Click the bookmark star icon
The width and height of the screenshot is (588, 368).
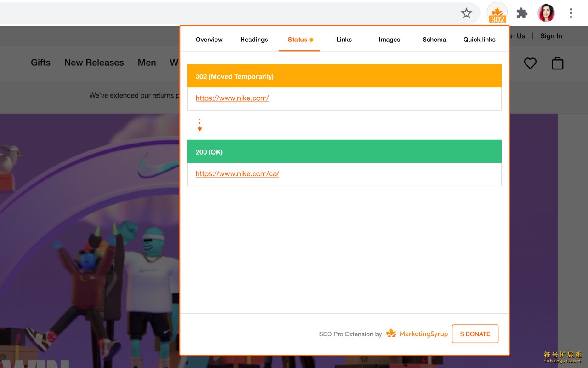466,13
